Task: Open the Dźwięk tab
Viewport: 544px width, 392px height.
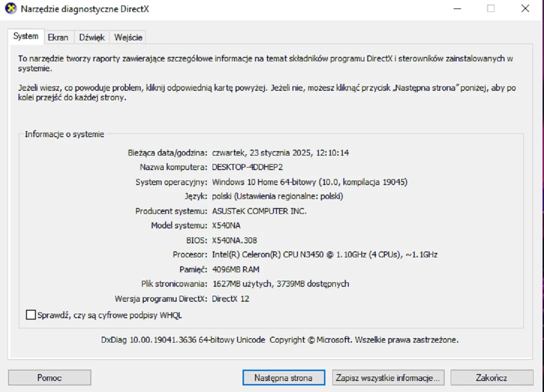Action: [x=92, y=37]
